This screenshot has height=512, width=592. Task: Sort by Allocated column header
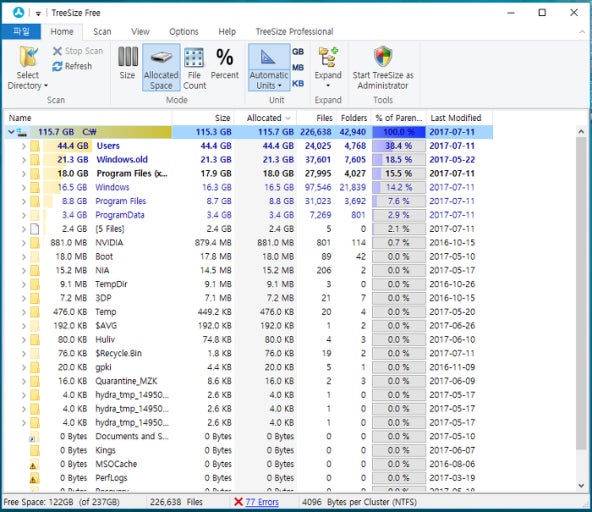(x=266, y=118)
